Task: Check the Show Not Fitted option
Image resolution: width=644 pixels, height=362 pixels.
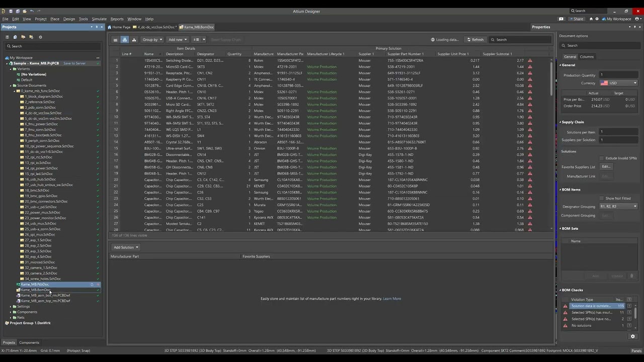Action: (x=602, y=199)
